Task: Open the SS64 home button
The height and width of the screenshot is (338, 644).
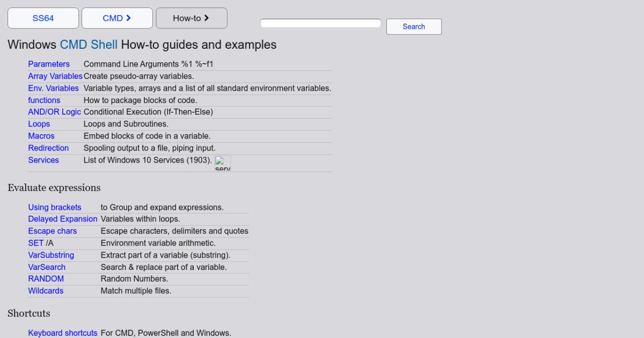Action: click(43, 18)
